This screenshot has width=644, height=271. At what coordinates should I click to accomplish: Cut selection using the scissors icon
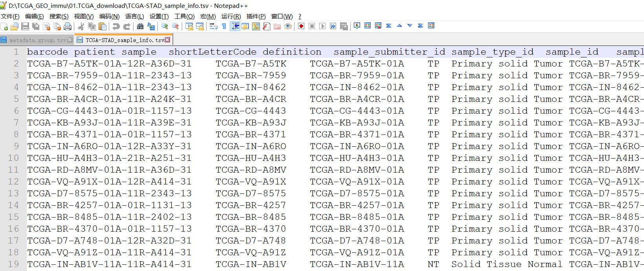point(81,26)
